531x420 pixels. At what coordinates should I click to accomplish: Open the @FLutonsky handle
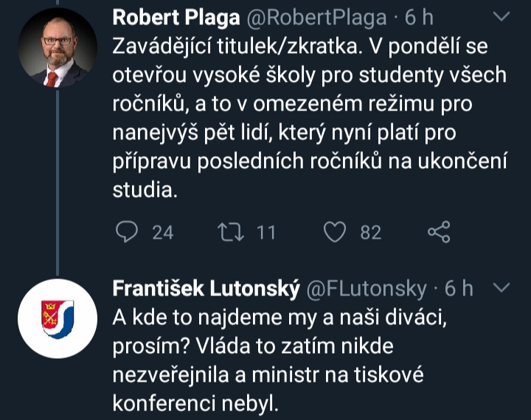(366, 288)
